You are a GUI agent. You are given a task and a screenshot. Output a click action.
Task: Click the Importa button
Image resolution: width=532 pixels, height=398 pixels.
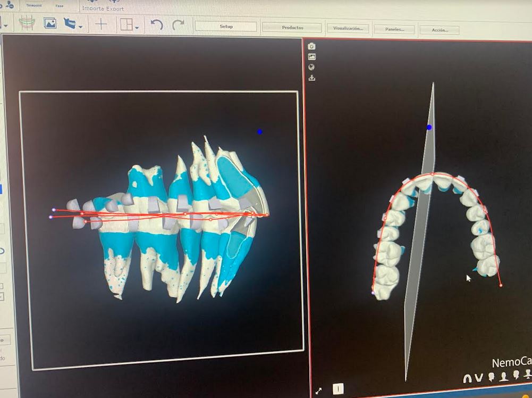(x=92, y=9)
